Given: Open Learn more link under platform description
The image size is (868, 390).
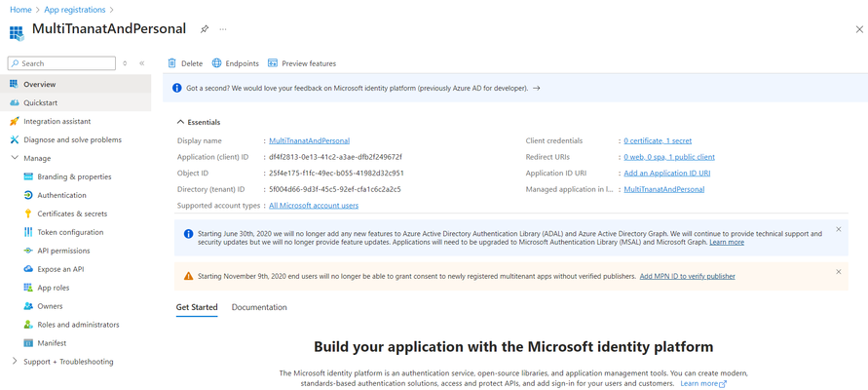Looking at the screenshot, I should [x=703, y=383].
